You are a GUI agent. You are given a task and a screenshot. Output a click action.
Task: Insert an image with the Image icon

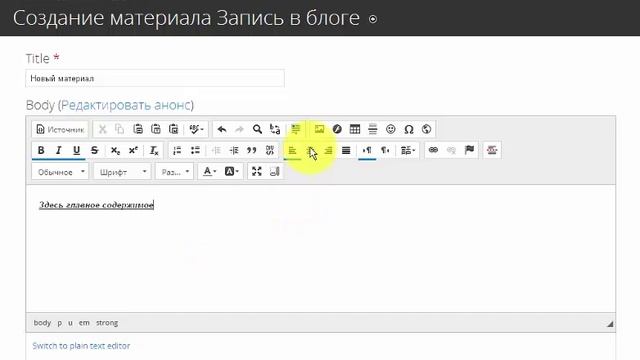319,129
